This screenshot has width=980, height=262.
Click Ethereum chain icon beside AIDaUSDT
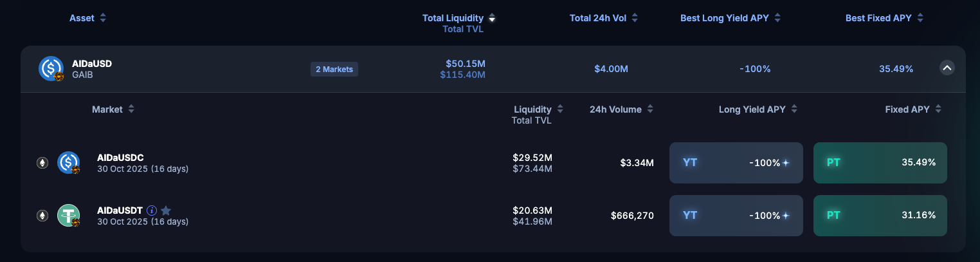click(x=42, y=216)
